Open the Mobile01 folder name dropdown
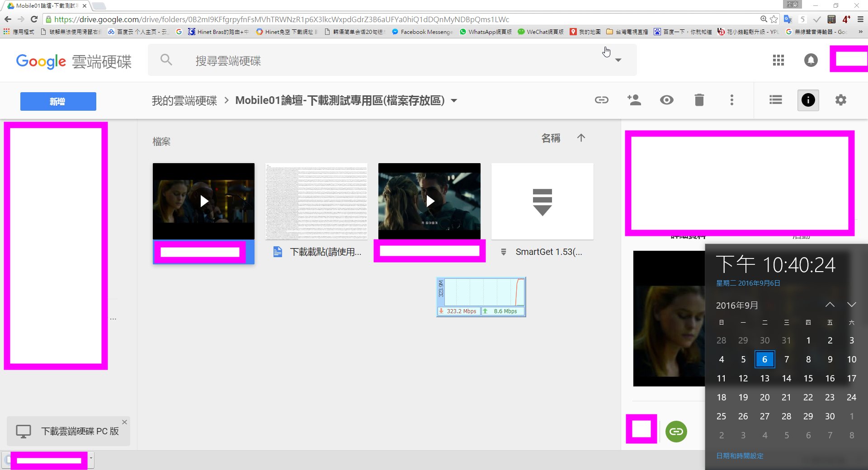The height and width of the screenshot is (470, 868). (x=454, y=100)
